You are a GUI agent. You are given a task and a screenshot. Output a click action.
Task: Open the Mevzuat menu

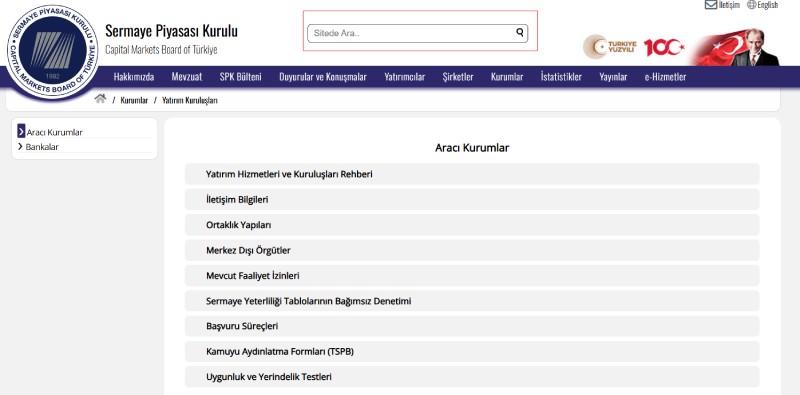[187, 77]
